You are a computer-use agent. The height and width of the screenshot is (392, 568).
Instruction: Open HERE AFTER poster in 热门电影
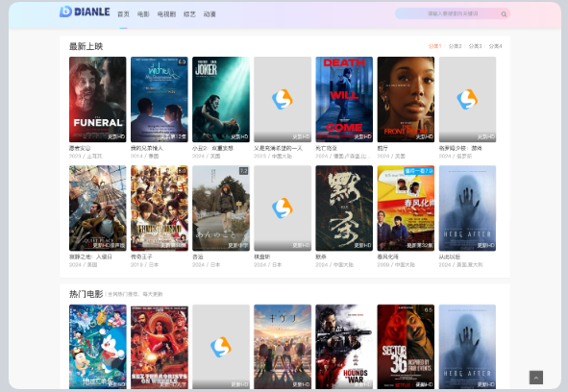coord(467,347)
